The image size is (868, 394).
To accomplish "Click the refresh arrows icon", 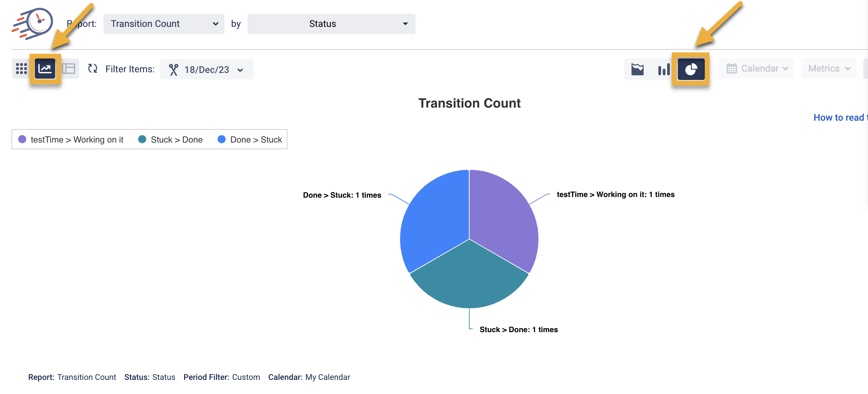I will [93, 69].
